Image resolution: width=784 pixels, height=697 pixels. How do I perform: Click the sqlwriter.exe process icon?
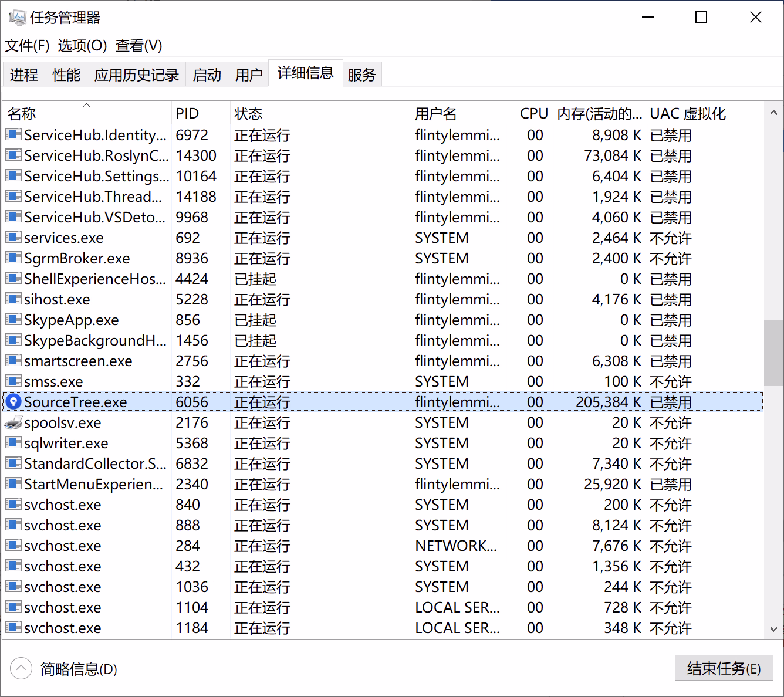pos(13,443)
